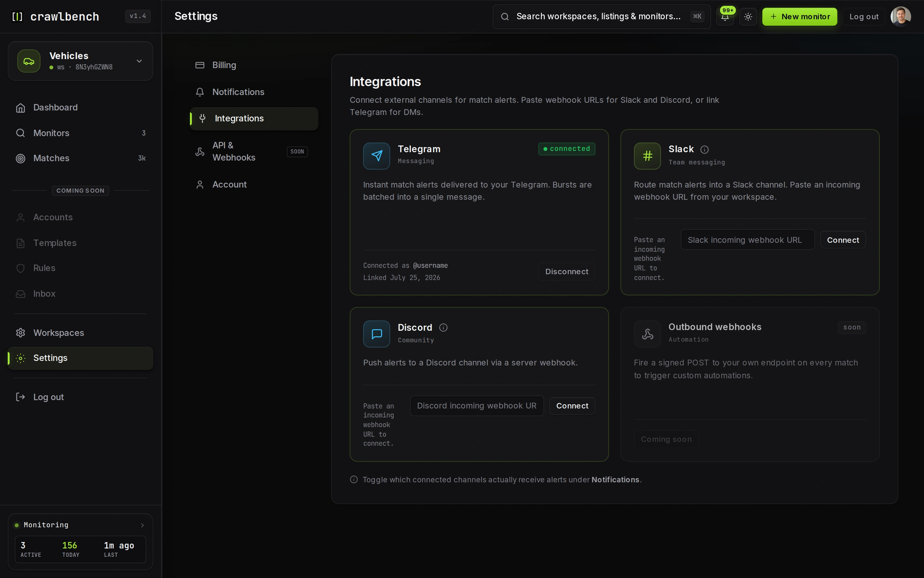Connect the Slack integration
Screen dimensions: 924x578
(843, 240)
